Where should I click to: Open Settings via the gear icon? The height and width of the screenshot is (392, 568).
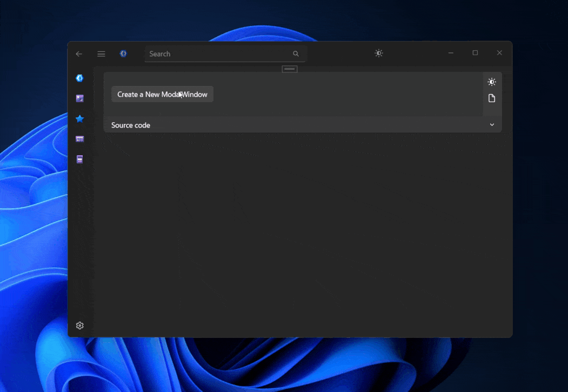point(79,325)
